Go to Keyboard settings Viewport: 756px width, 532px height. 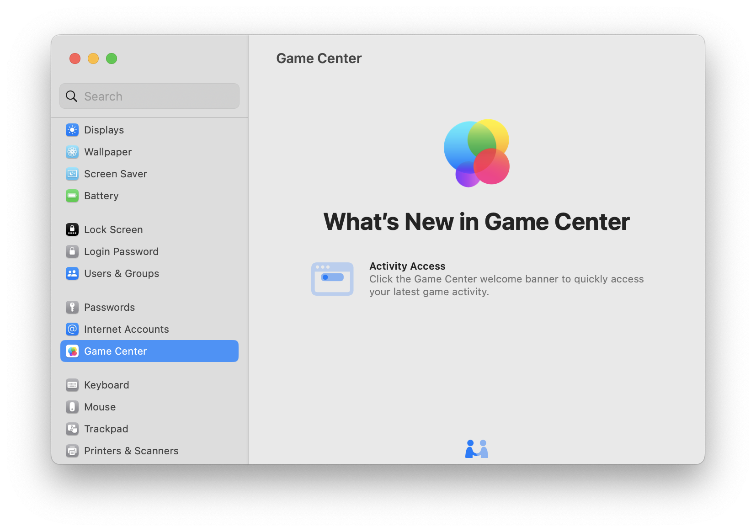tap(106, 385)
